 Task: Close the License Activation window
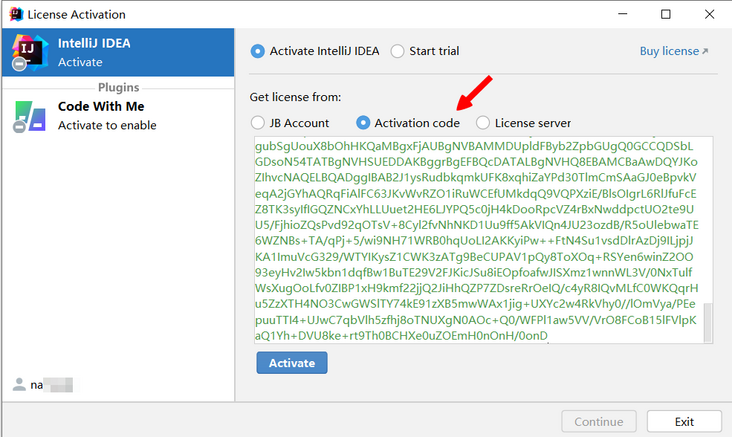(x=709, y=14)
